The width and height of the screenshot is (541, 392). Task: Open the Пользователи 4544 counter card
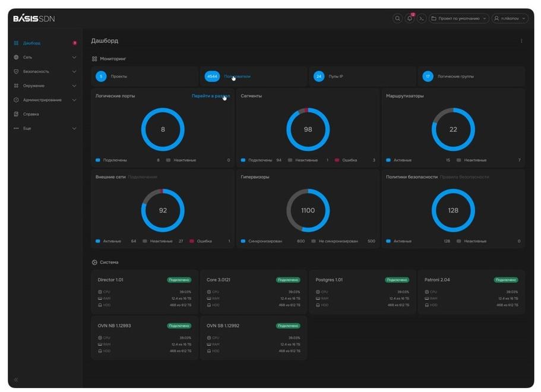click(254, 76)
